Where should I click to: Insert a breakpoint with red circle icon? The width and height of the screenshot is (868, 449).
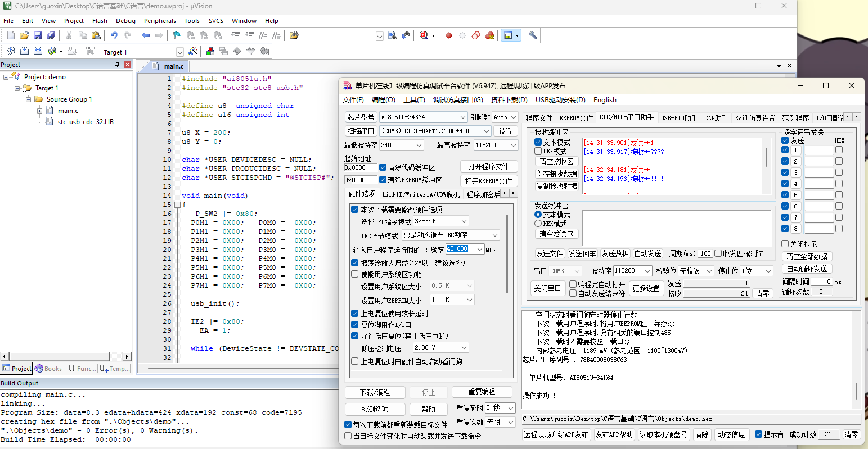(x=449, y=35)
